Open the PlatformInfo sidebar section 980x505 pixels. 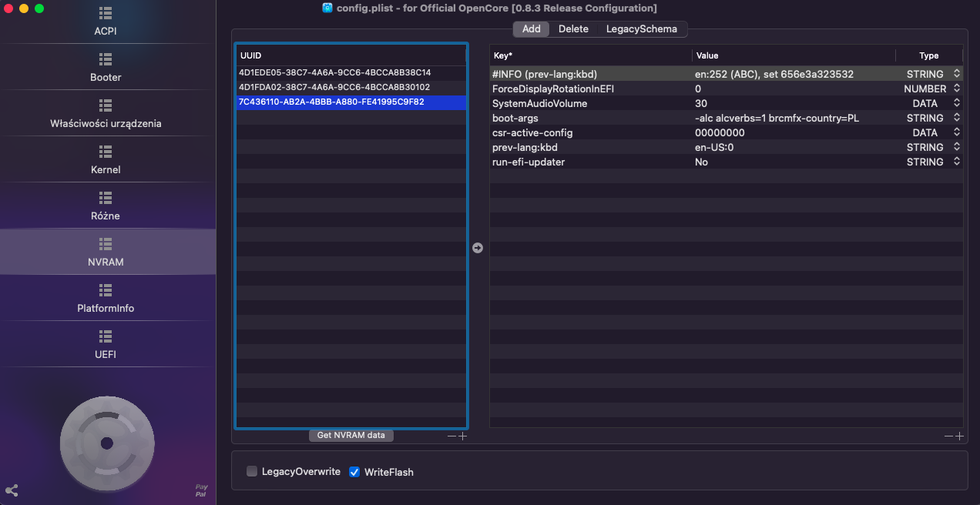pos(106,299)
